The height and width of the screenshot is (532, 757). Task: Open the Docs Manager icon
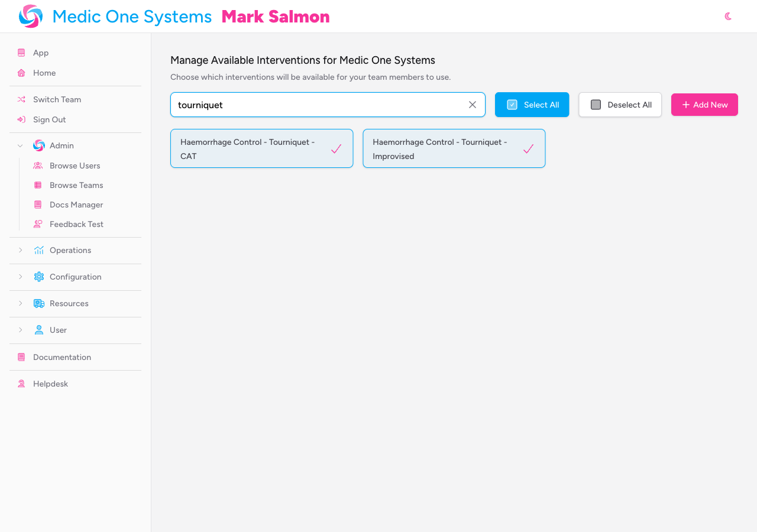coord(38,205)
